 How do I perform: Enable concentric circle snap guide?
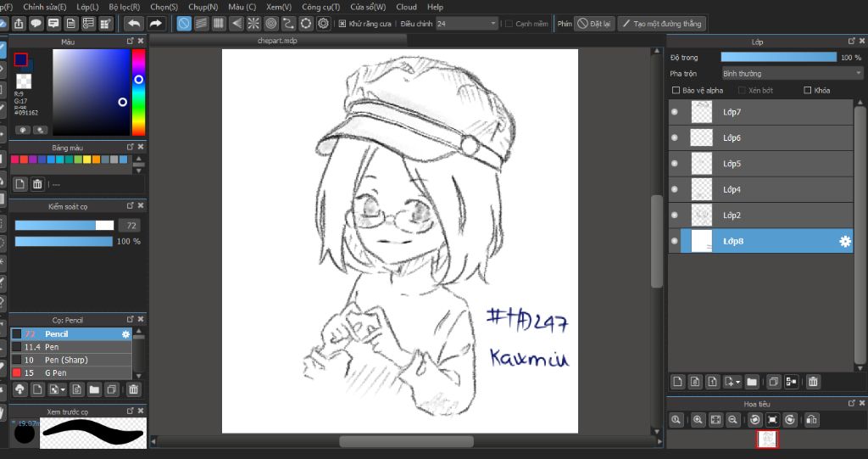pos(270,23)
